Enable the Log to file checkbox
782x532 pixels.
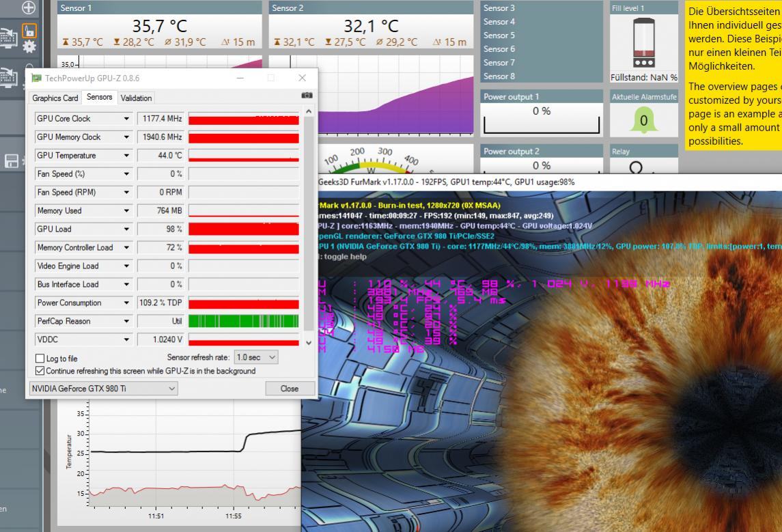[40, 358]
